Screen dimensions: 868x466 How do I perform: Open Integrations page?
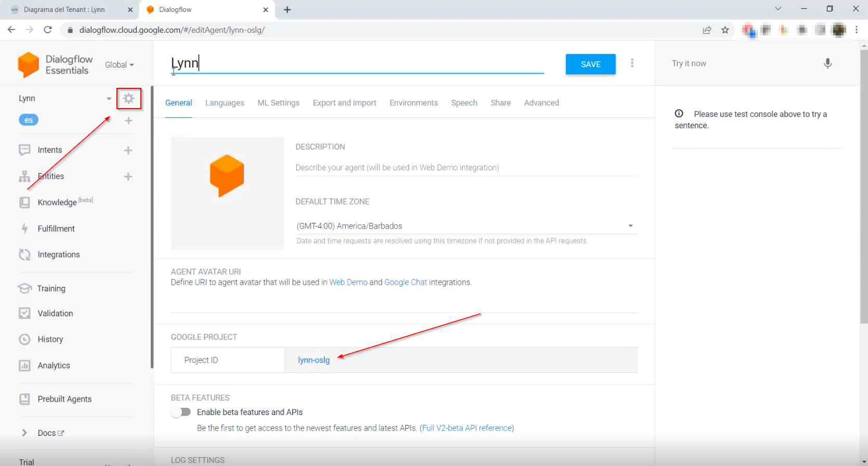click(59, 255)
